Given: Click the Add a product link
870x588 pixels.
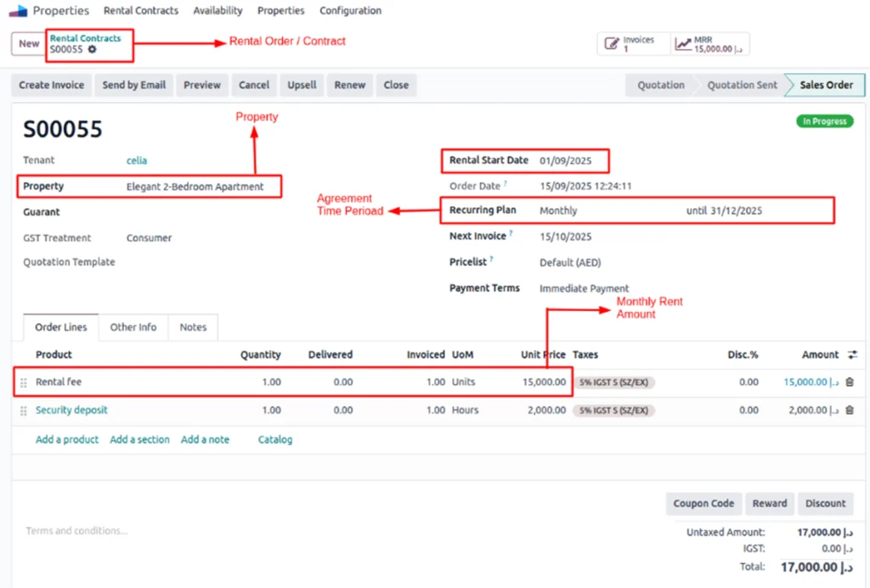Looking at the screenshot, I should (x=67, y=439).
